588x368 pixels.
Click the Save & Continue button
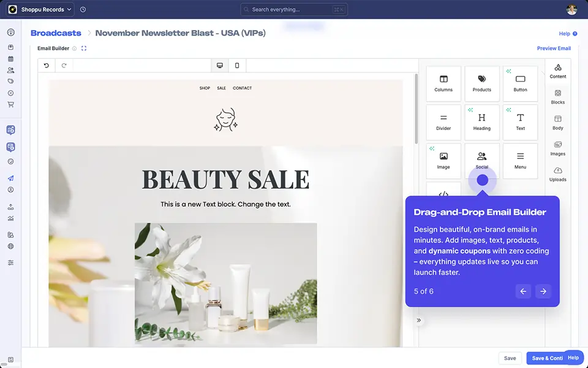coord(546,358)
